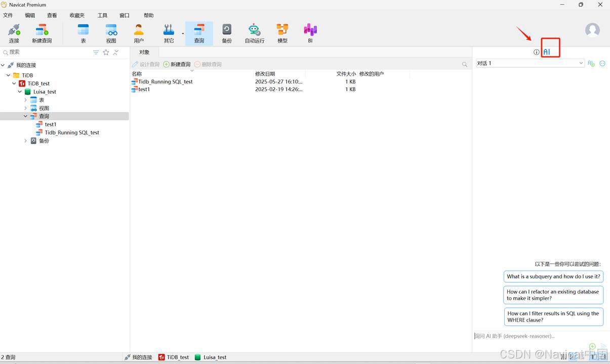Image resolution: width=610 pixels, height=364 pixels.
Task: Open the 窗口 menu
Action: 125,16
